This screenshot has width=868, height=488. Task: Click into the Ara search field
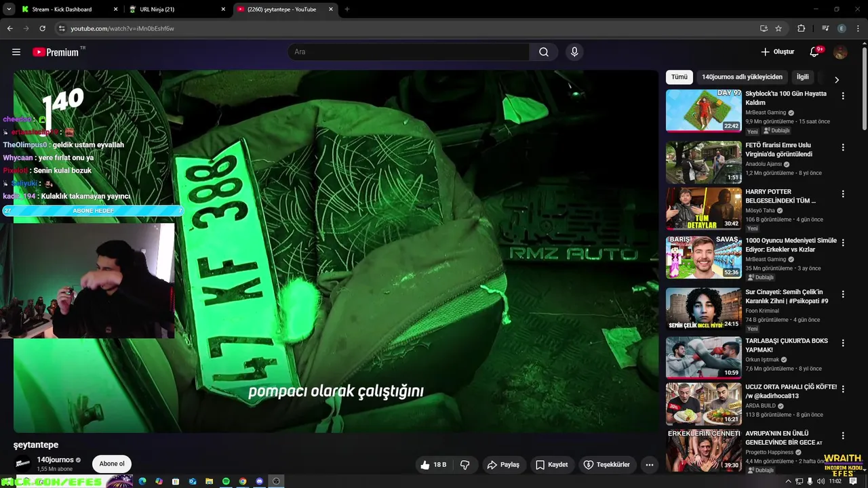click(x=409, y=52)
